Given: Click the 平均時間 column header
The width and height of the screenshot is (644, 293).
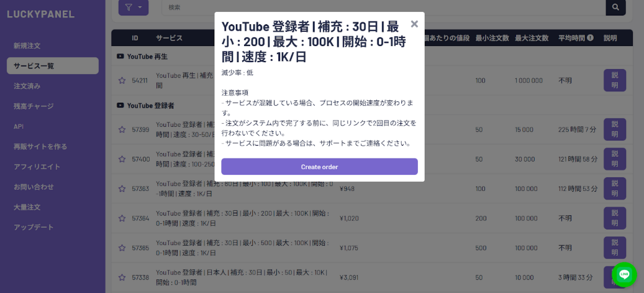Looking at the screenshot, I should [x=572, y=38].
